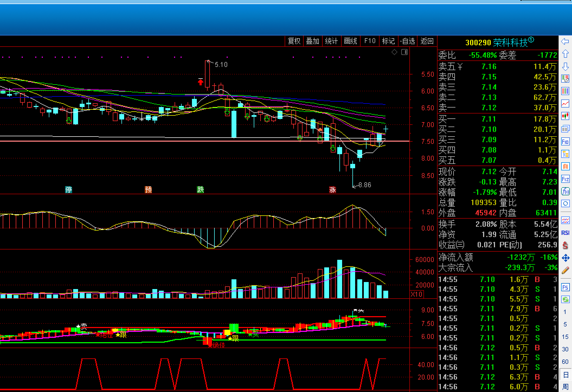Click the circle options sidebar icon
Screen dimensions: 572x392
point(565,203)
